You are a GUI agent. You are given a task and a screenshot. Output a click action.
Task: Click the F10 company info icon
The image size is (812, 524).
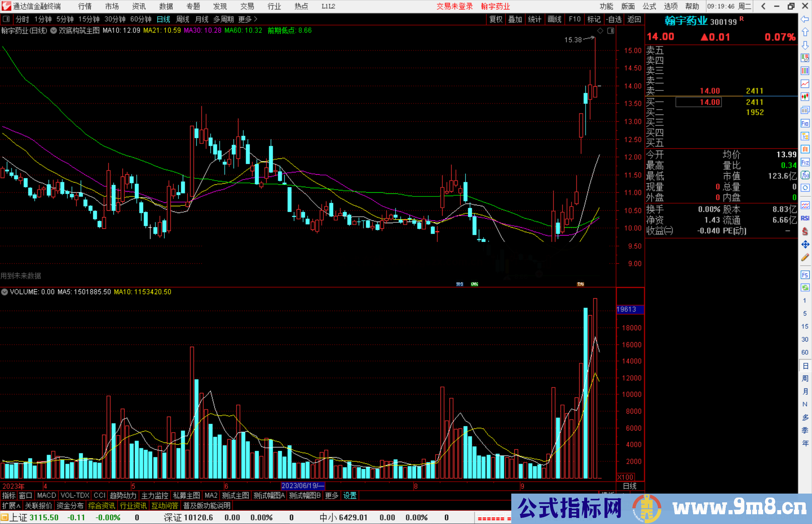[805, 123]
